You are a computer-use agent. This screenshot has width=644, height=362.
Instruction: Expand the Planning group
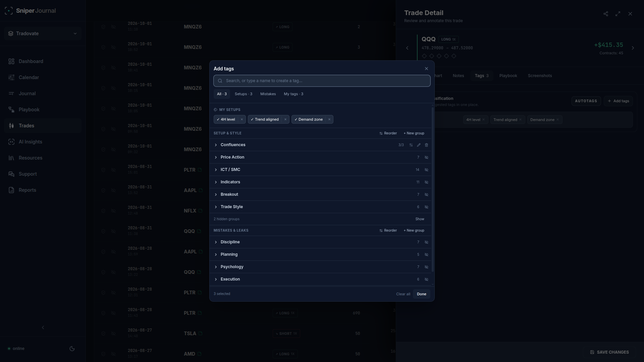click(x=216, y=254)
